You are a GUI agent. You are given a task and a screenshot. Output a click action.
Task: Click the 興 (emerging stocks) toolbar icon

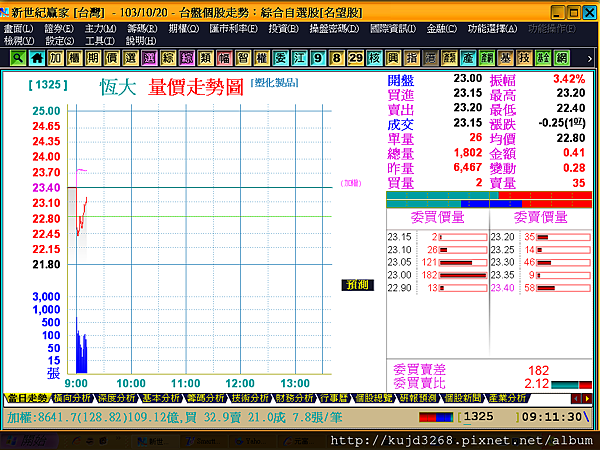click(393, 58)
